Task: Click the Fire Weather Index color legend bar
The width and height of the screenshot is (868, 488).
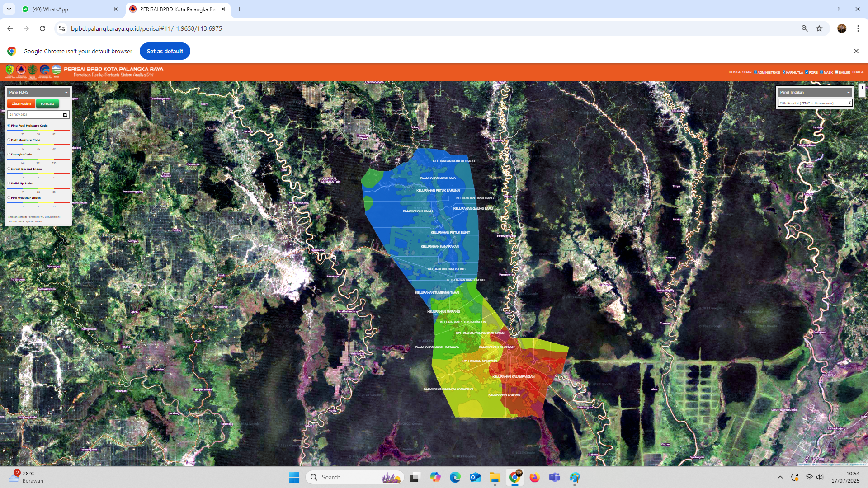Action: click(38, 203)
